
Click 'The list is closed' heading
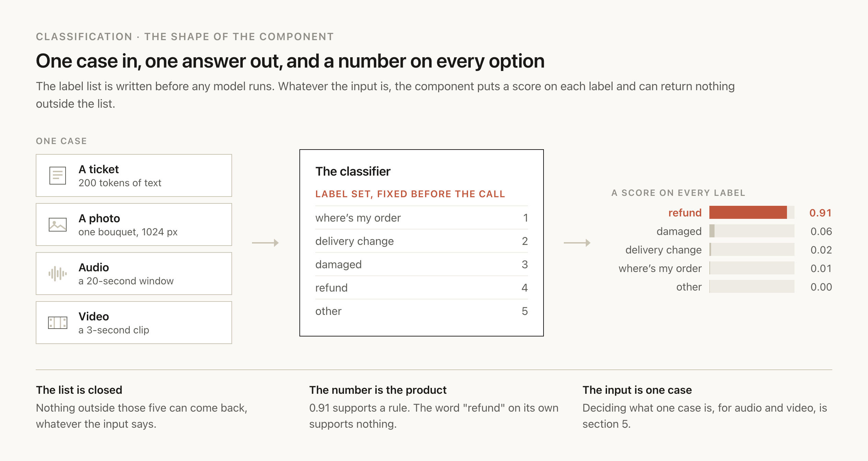79,390
